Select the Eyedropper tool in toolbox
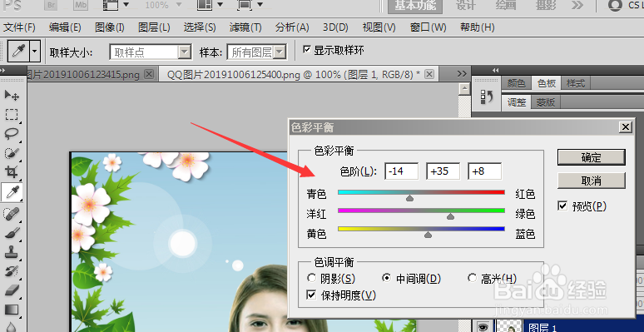Viewport: 644px width, 332px height. click(x=12, y=191)
